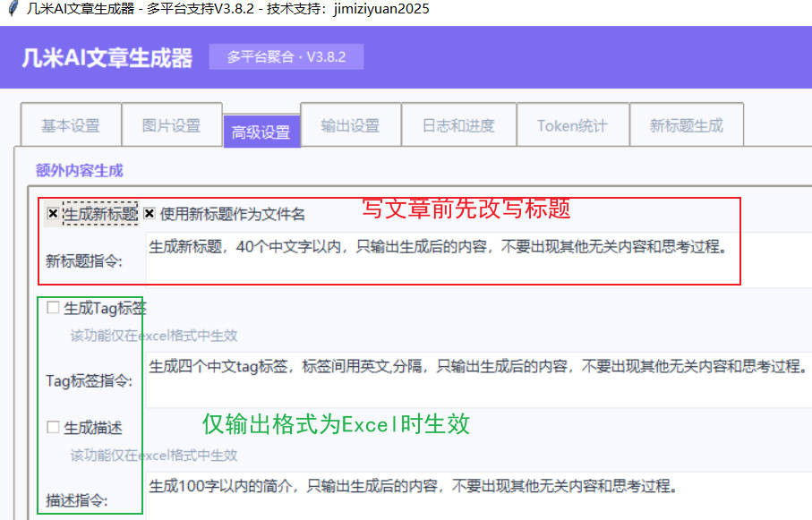The height and width of the screenshot is (520, 812).
Task: Click the 新标题指令: label
Action: click(x=84, y=261)
